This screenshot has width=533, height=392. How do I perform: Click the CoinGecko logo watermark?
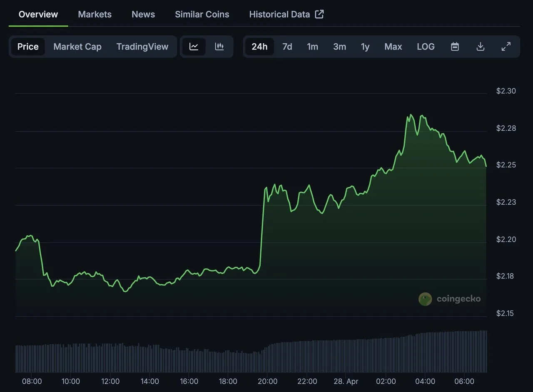[450, 299]
